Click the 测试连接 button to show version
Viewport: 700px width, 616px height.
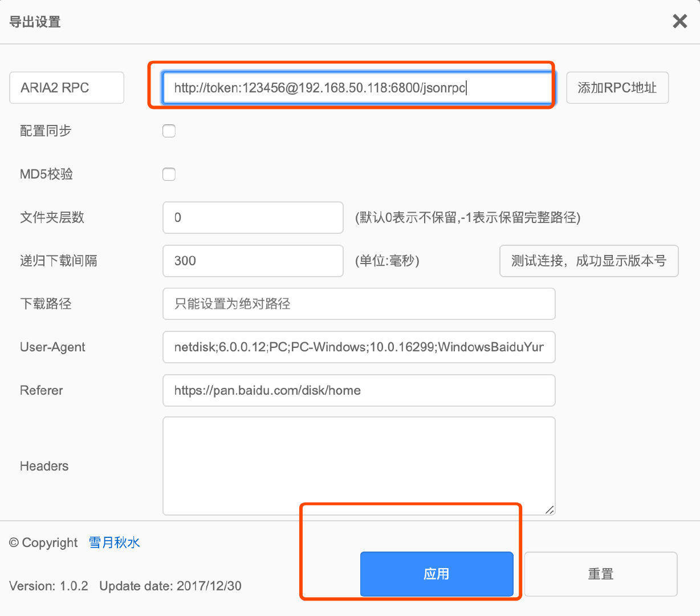coord(588,261)
